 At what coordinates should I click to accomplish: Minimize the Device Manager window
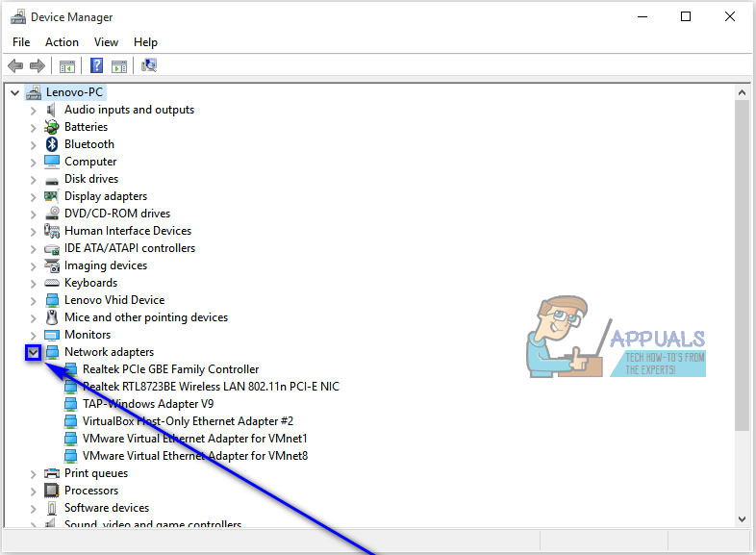point(643,17)
